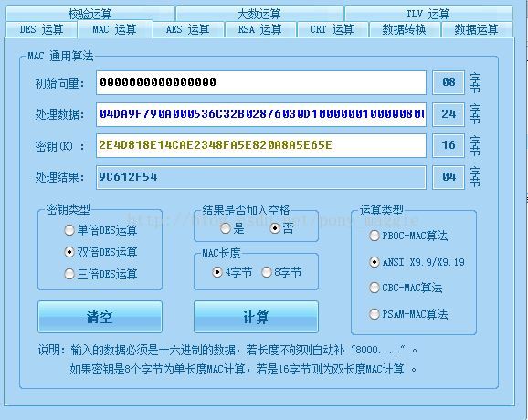Open the 大数运算 tab
The width and height of the screenshot is (528, 420).
(259, 14)
